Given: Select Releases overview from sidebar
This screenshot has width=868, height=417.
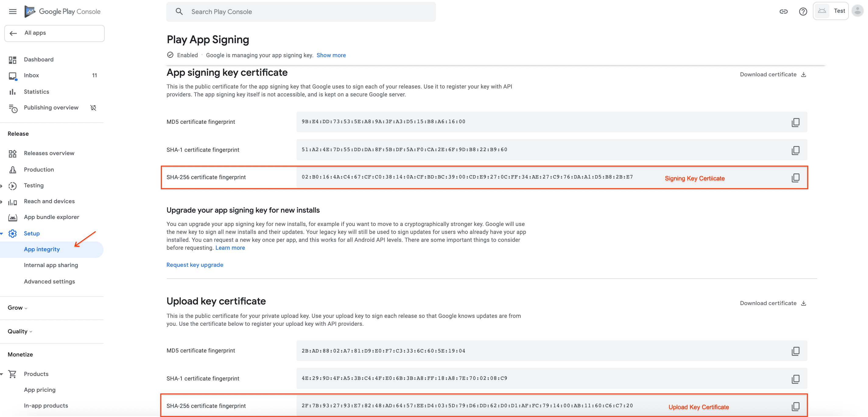Looking at the screenshot, I should (49, 153).
